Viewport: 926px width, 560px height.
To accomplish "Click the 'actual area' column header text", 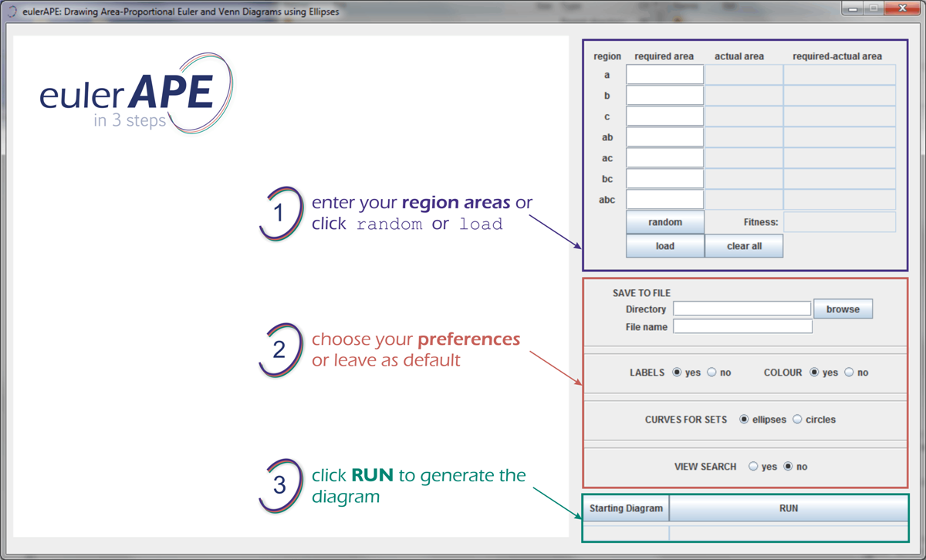I will [739, 56].
